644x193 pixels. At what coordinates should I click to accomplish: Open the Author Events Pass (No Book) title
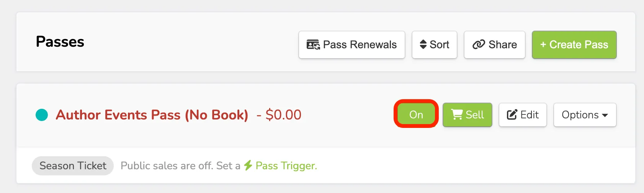point(152,115)
